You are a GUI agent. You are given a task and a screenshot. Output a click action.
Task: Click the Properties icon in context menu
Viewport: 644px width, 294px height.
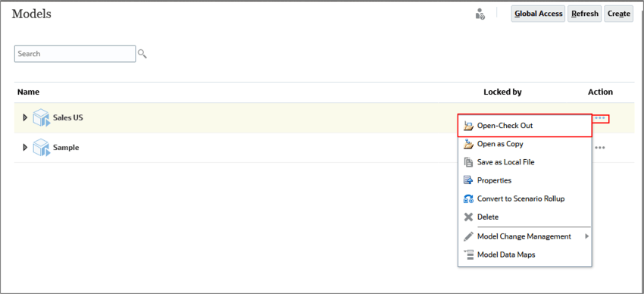[x=468, y=180]
